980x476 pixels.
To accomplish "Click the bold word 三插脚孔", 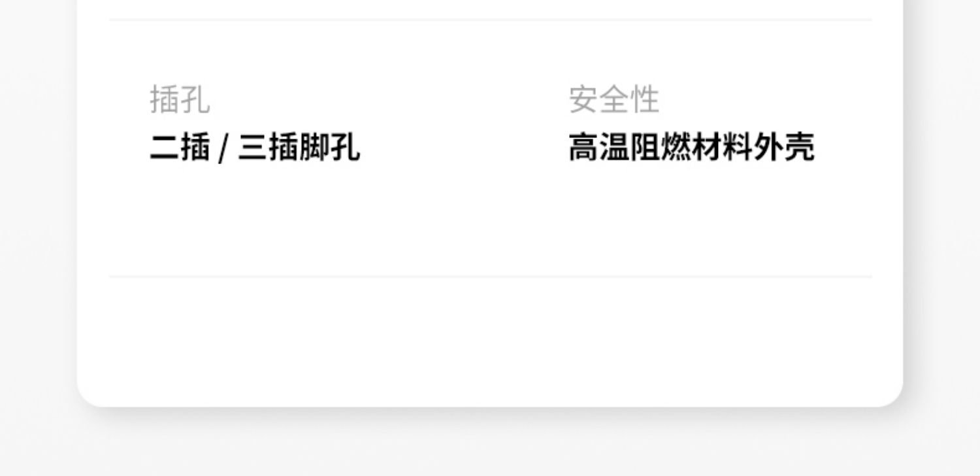I will [x=299, y=147].
